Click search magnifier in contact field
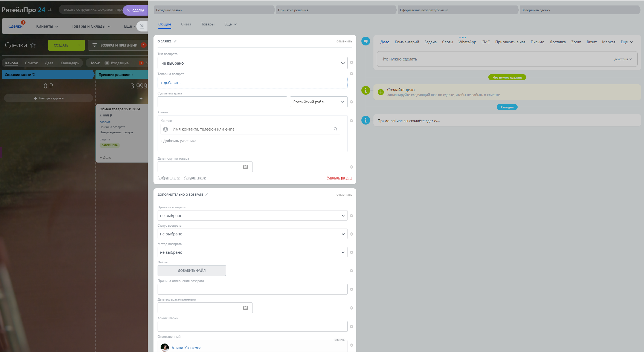The image size is (644, 352). point(335,129)
